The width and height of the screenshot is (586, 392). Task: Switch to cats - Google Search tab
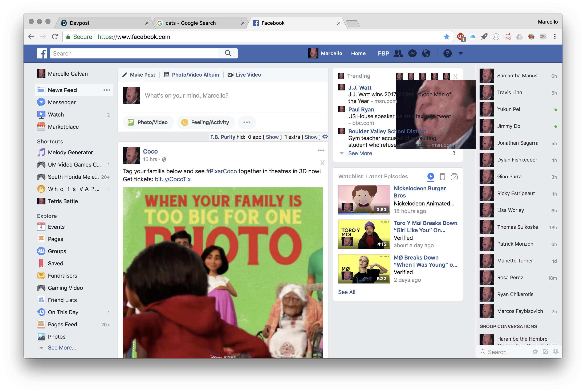191,23
